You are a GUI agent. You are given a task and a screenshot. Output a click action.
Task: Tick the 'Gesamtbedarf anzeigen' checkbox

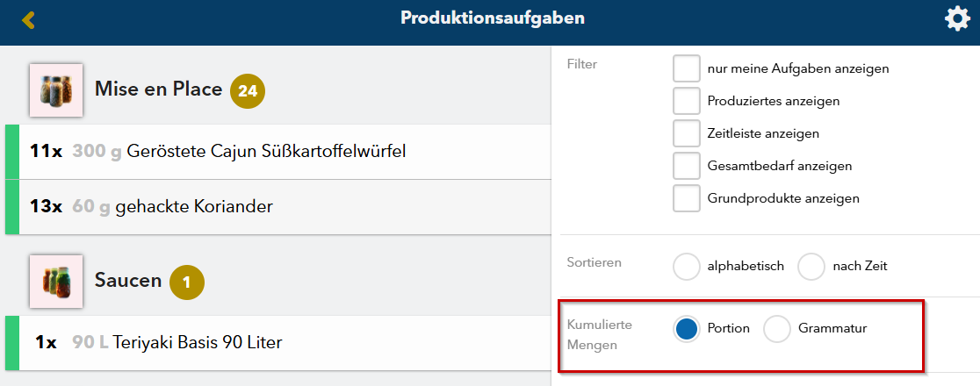pyautogui.click(x=687, y=166)
